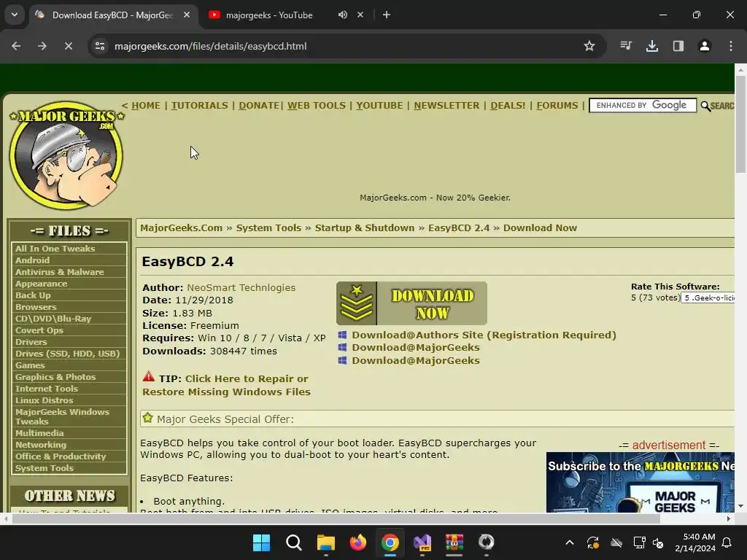Open CD\DVD\Blu-Ray category
The image size is (747, 560).
click(53, 319)
